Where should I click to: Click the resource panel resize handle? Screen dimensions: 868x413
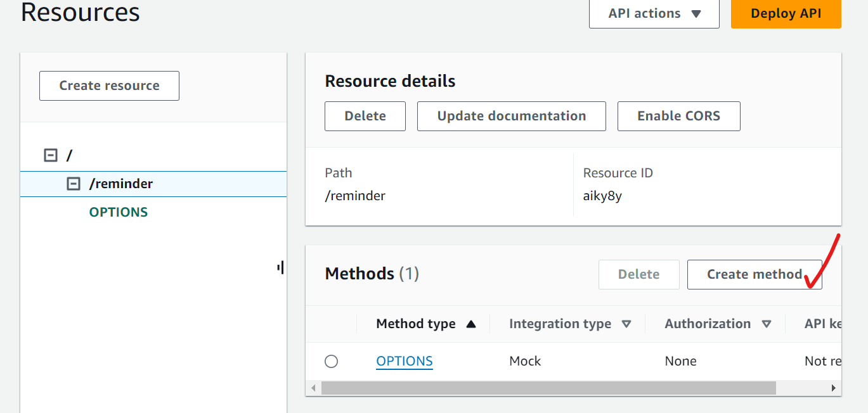pos(280,268)
